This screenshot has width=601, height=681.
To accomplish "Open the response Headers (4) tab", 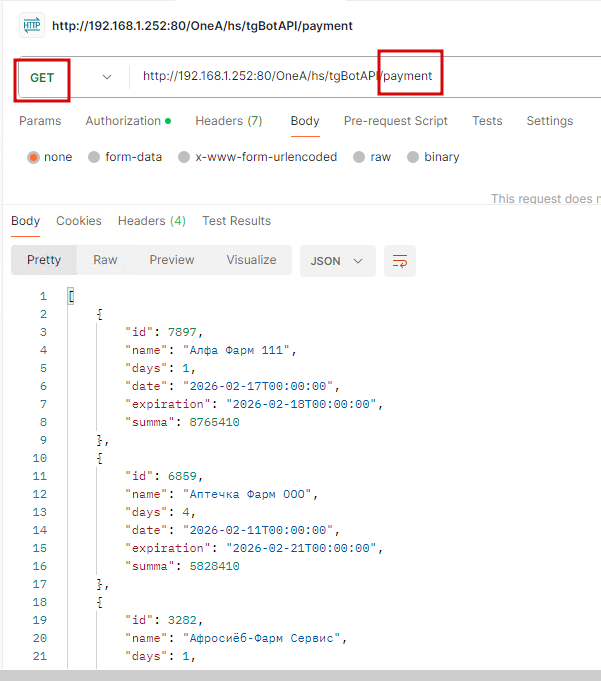I will (152, 221).
